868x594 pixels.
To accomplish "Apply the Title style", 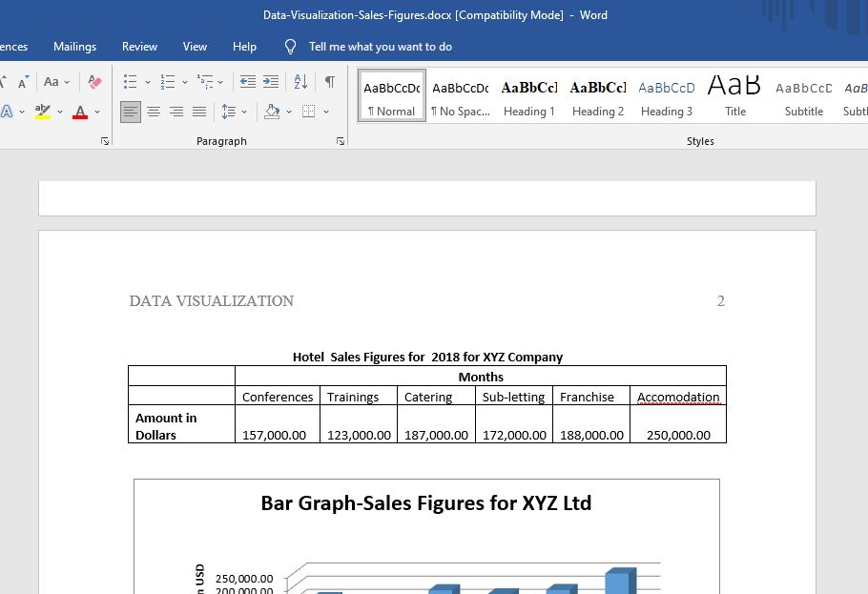I will point(735,95).
